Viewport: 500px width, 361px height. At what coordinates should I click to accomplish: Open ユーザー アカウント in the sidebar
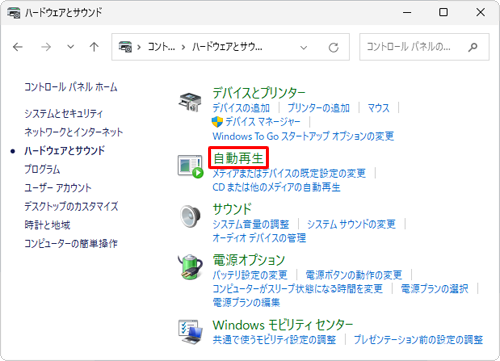(58, 188)
